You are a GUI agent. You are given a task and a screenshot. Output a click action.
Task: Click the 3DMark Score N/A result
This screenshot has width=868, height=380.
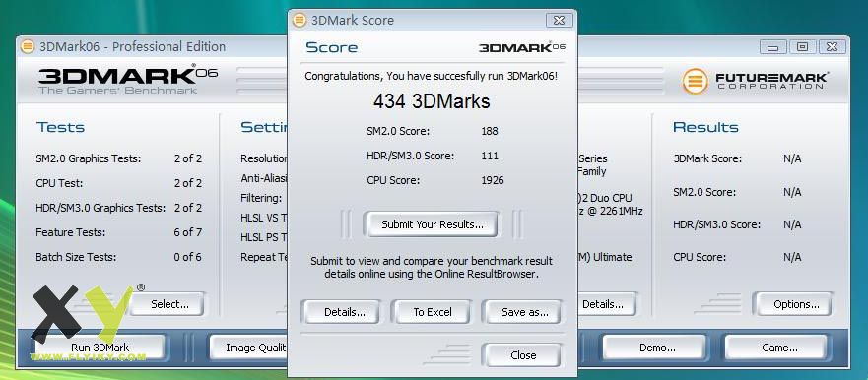point(792,158)
